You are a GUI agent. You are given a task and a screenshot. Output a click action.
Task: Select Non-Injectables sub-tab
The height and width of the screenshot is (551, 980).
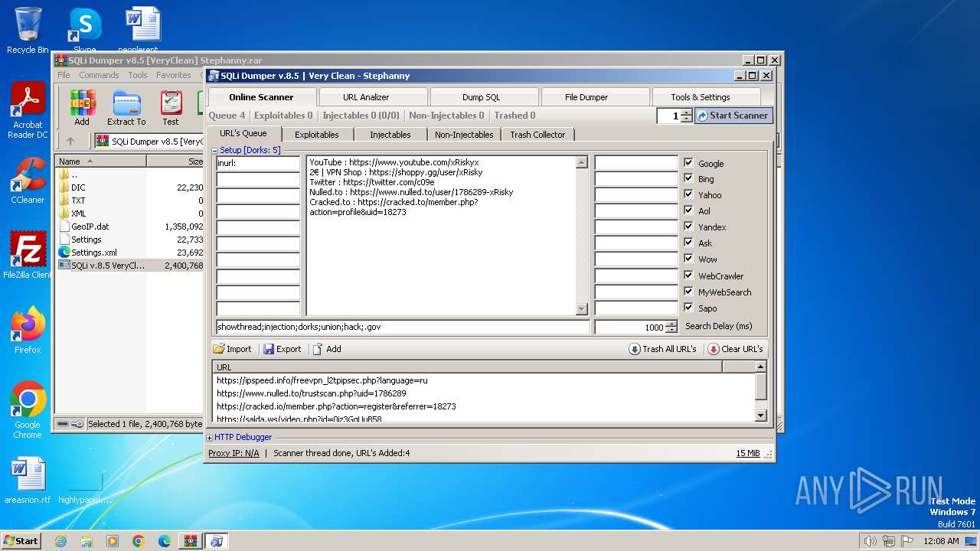(464, 135)
